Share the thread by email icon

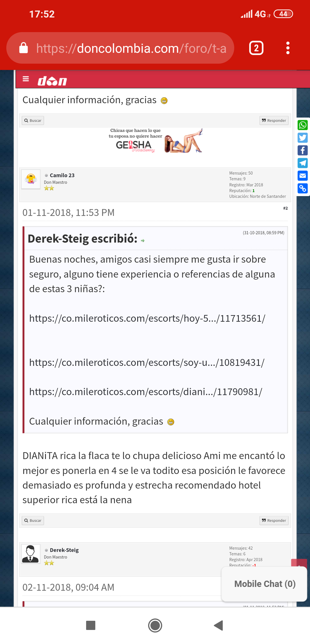point(303,176)
